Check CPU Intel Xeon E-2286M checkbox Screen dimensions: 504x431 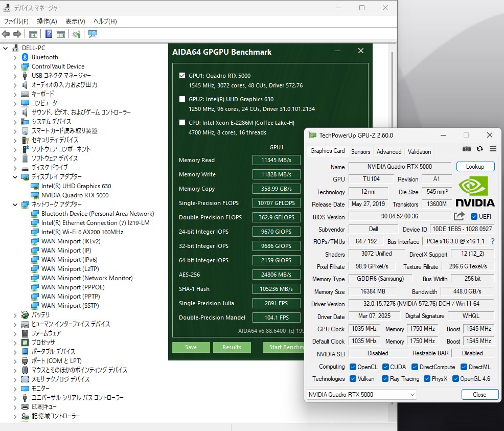182,123
